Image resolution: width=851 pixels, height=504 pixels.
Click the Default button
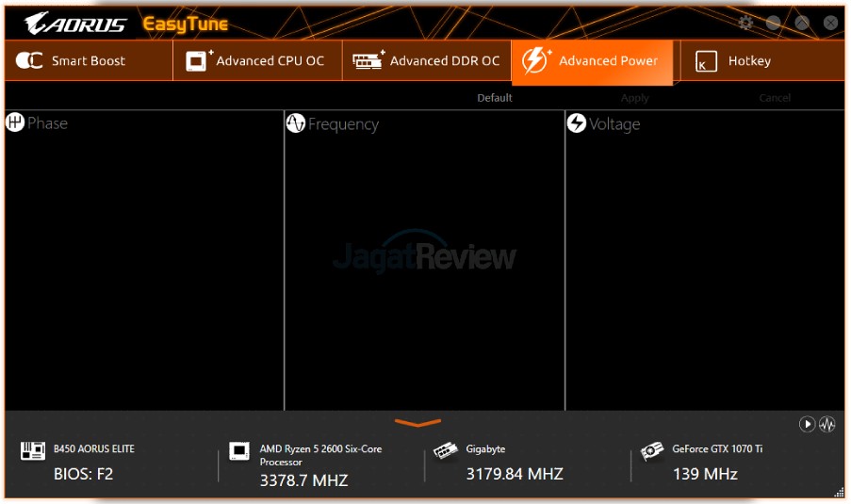pos(495,98)
